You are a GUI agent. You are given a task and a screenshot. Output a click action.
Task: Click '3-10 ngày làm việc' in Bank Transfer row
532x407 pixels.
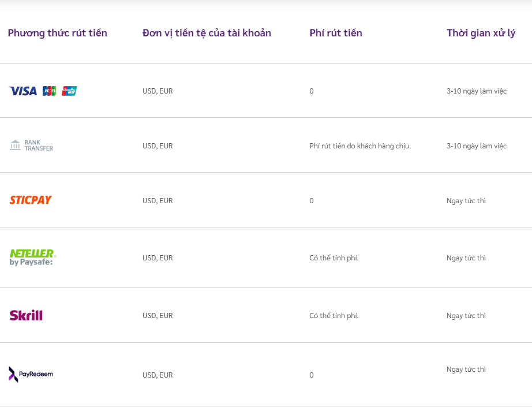click(x=476, y=146)
